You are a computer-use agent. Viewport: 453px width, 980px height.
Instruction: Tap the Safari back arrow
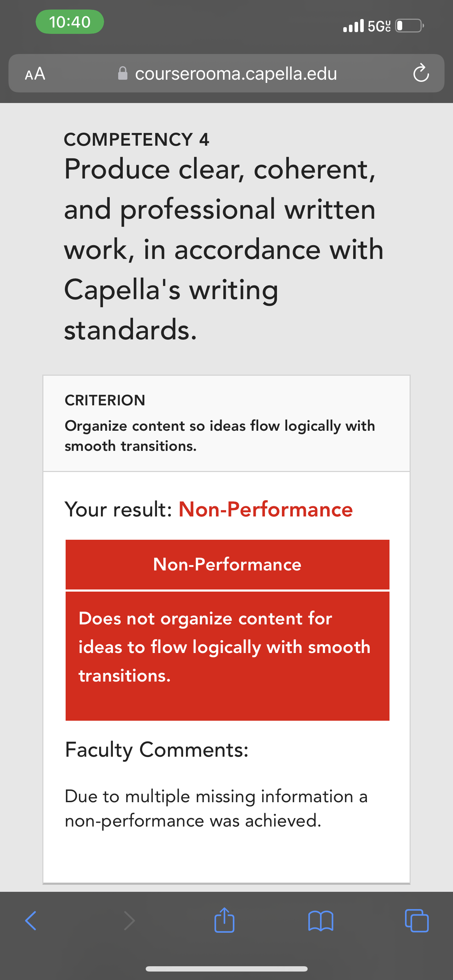(30, 921)
